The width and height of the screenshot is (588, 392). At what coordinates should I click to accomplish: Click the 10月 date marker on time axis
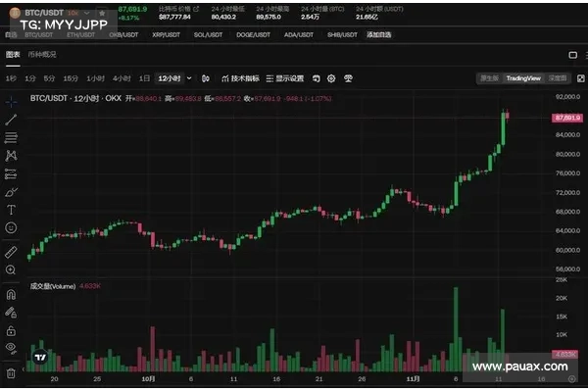click(148, 379)
